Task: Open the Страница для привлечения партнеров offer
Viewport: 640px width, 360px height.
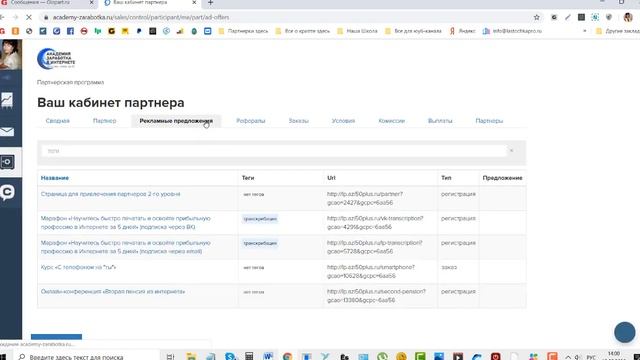Action: 110,194
